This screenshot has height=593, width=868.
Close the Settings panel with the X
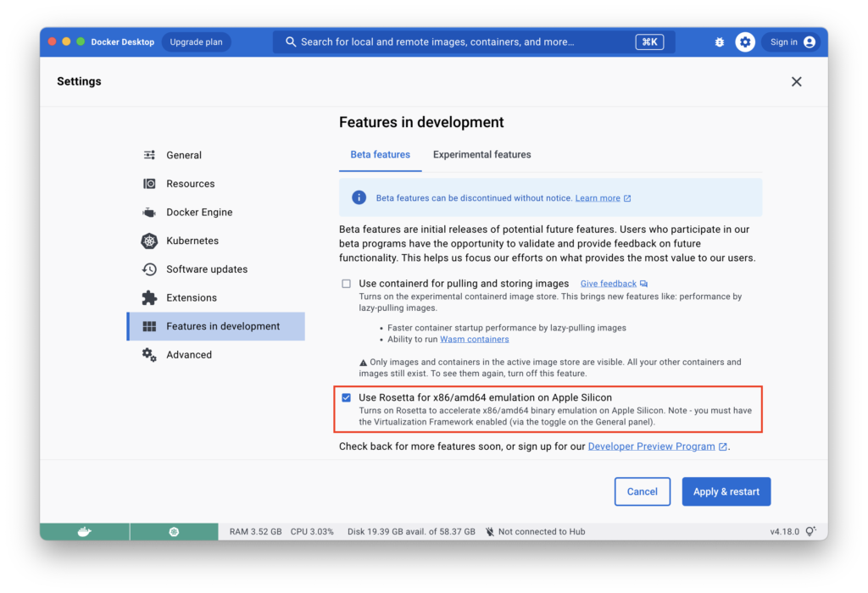click(797, 82)
